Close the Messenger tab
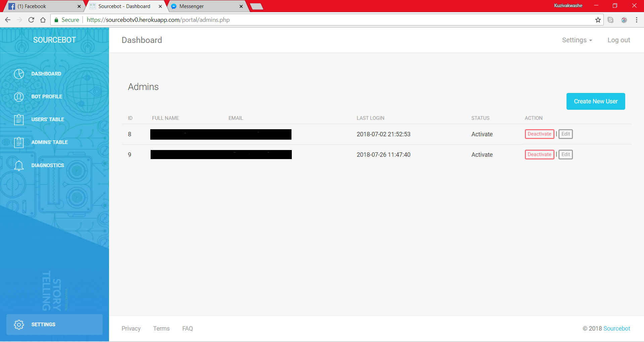This screenshot has width=644, height=342. tap(241, 6)
